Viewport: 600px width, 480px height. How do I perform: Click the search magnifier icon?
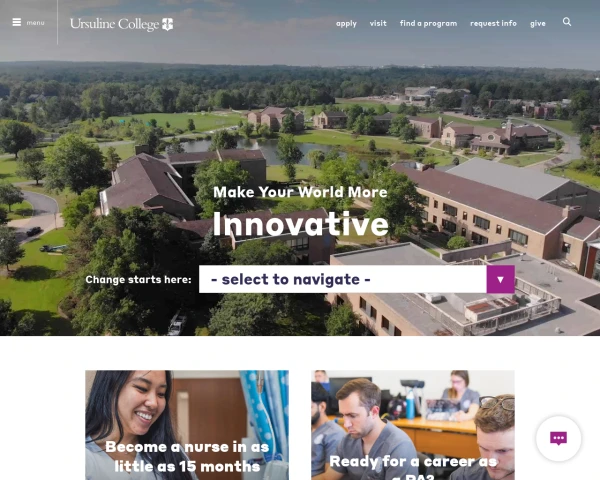click(567, 22)
